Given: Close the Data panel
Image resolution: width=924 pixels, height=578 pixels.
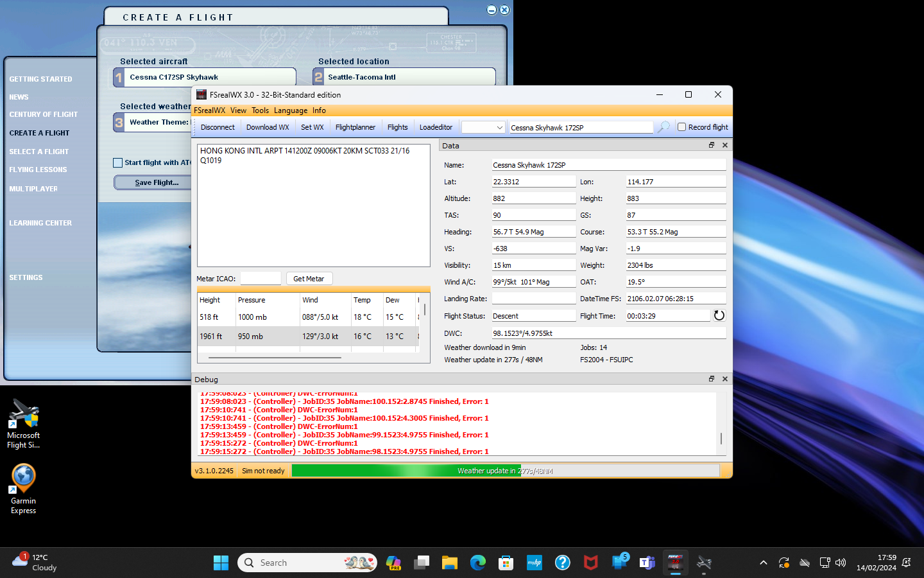Looking at the screenshot, I should click(x=725, y=145).
